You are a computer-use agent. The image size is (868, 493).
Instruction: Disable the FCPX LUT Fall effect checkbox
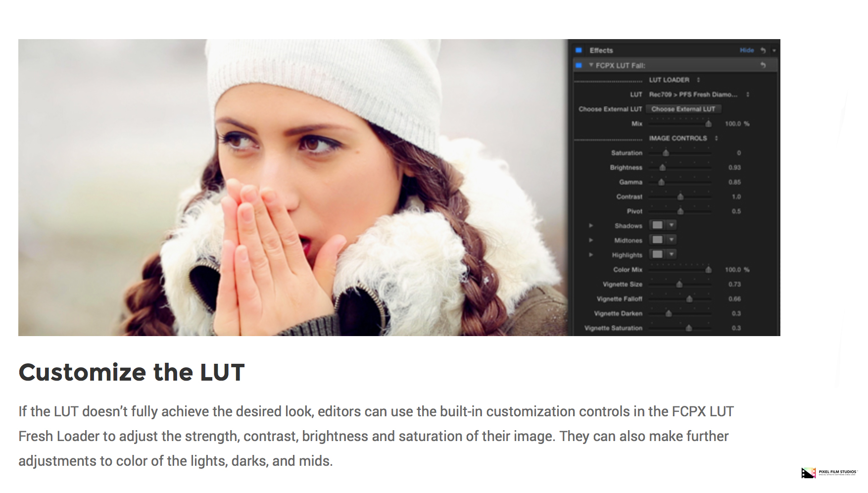point(579,65)
